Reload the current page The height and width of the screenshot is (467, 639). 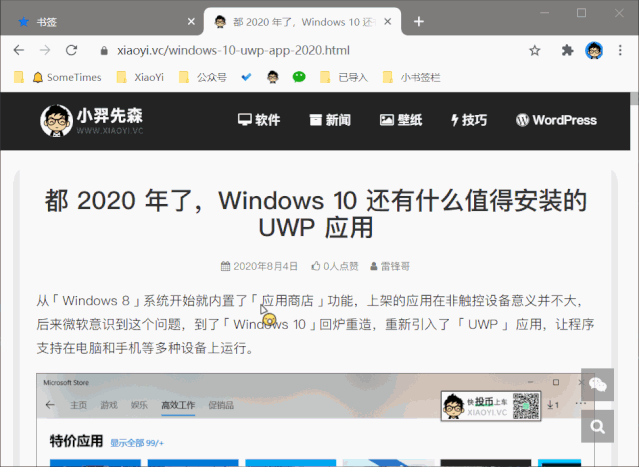[71, 50]
